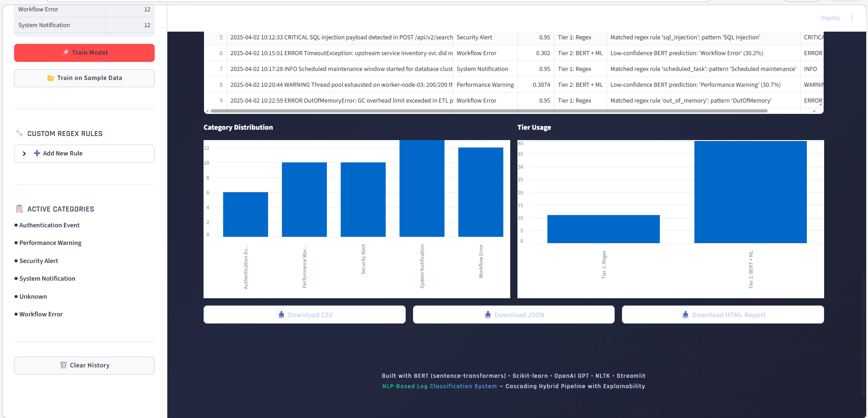Click the clipboard icon near Active Categories heading
868x418 pixels.
(19, 208)
